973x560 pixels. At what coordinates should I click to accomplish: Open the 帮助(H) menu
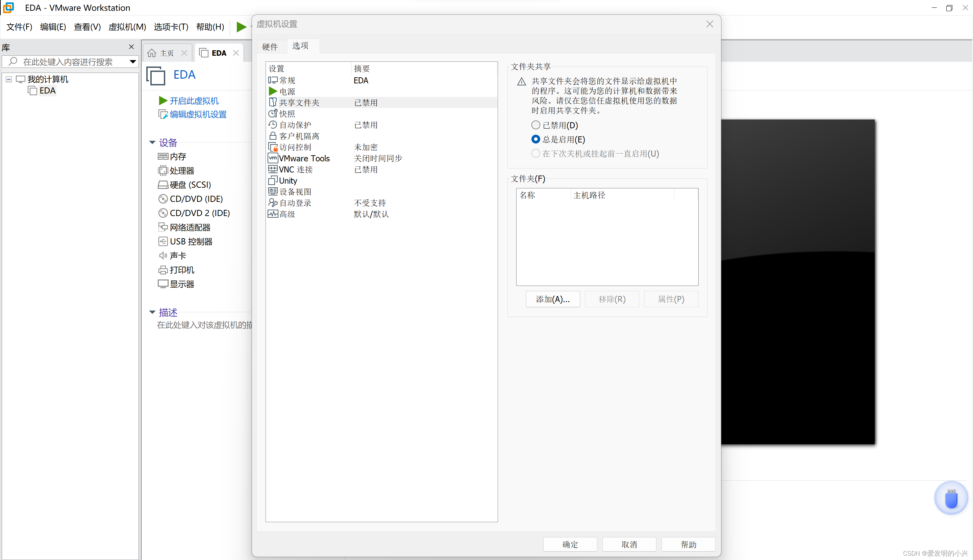pos(210,27)
